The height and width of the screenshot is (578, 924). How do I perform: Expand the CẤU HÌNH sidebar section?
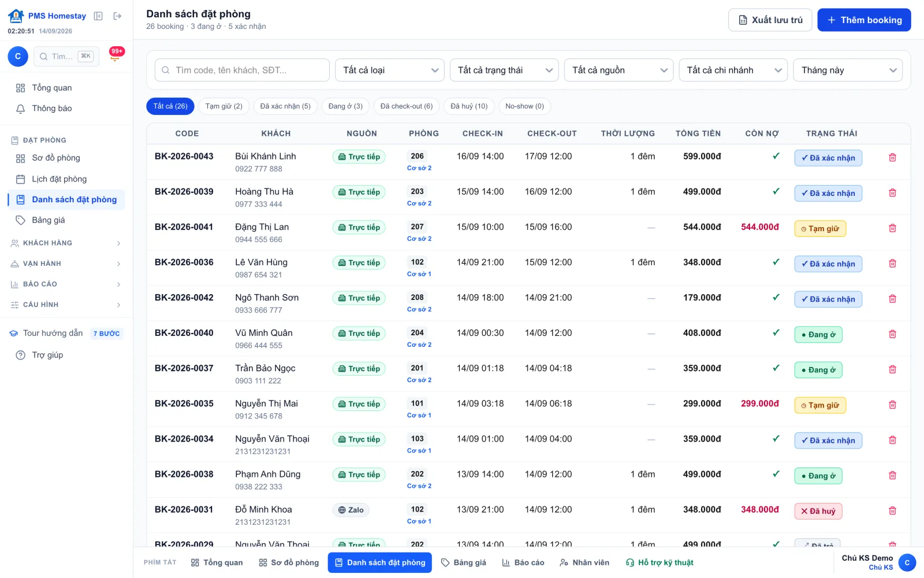(x=66, y=305)
